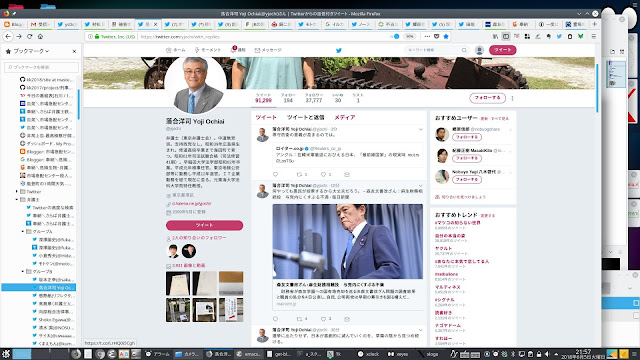Open the mebalone trend link
This screenshot has width=640, height=360.
pyautogui.click(x=447, y=274)
